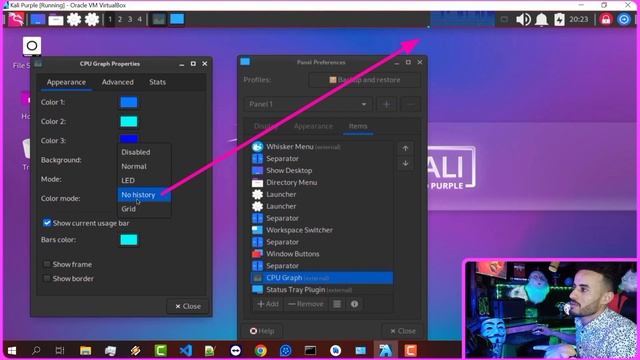This screenshot has height=360, width=640.
Task: Open the Windows Start menu
Action: point(12,351)
